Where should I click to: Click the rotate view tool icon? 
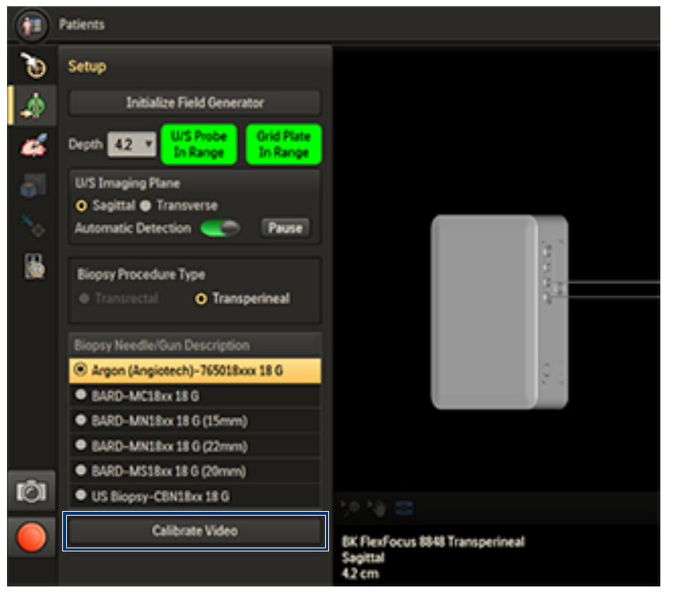[x=351, y=508]
